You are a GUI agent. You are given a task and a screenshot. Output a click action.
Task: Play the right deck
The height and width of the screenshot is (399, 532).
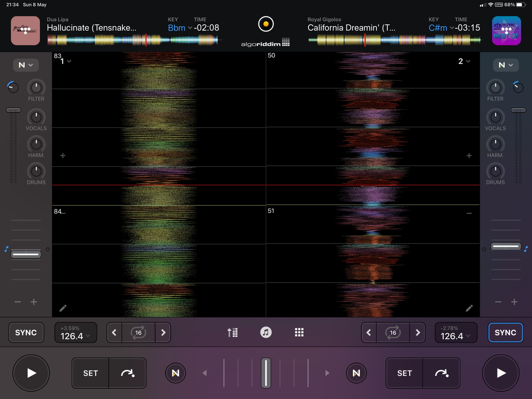500,373
